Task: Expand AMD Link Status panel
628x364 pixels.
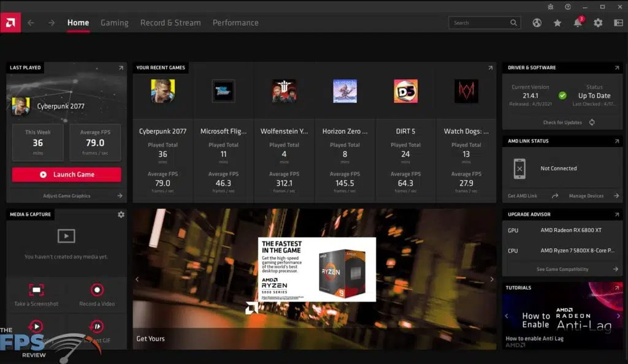Action: click(x=617, y=141)
